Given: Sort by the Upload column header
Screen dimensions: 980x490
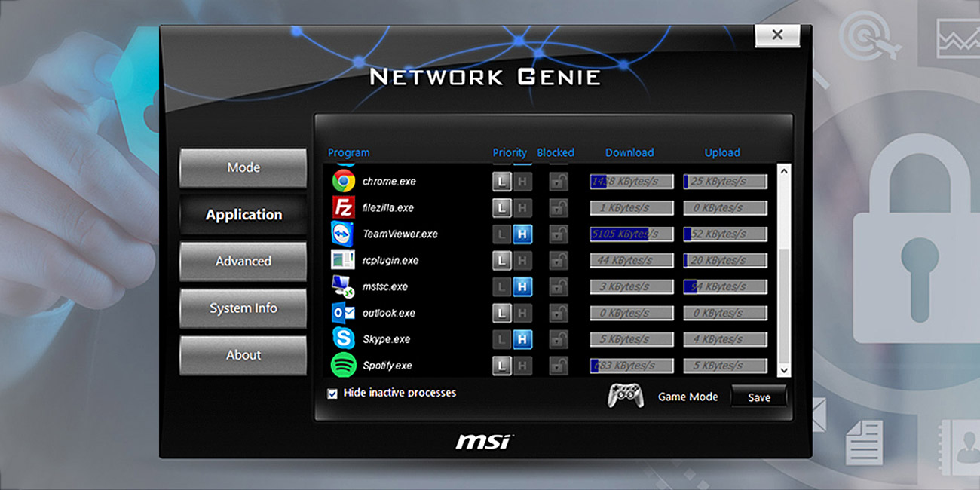Looking at the screenshot, I should [x=722, y=152].
